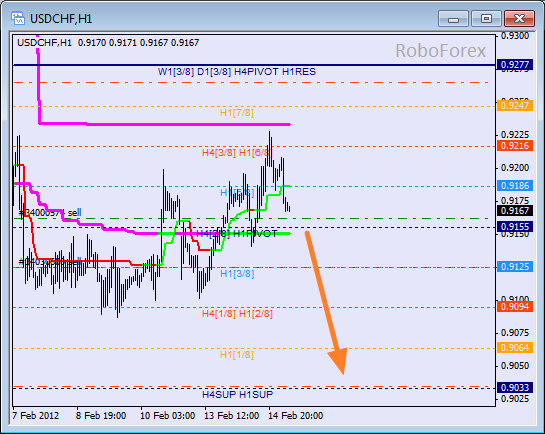The height and width of the screenshot is (434, 545).
Task: Click the 0.9125 price level tag
Action: 514,267
